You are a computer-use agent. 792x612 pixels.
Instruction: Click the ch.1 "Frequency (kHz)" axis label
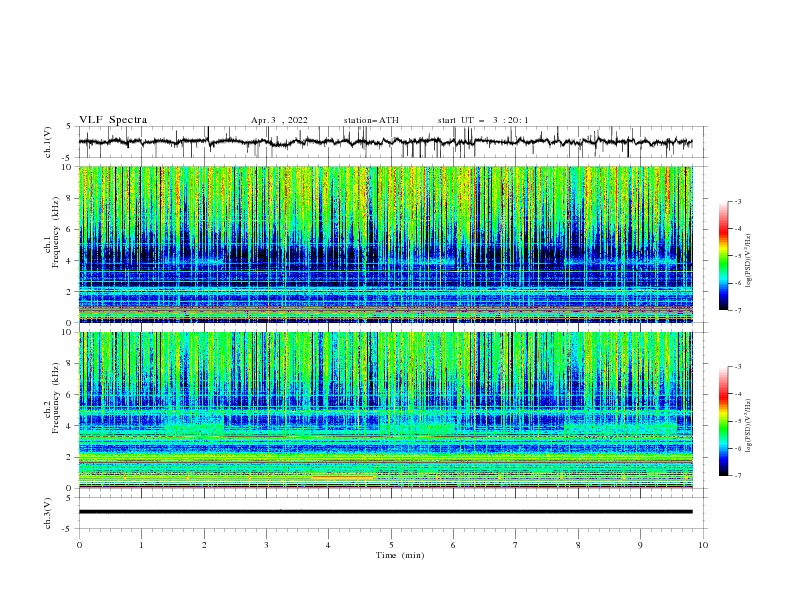pyautogui.click(x=55, y=233)
